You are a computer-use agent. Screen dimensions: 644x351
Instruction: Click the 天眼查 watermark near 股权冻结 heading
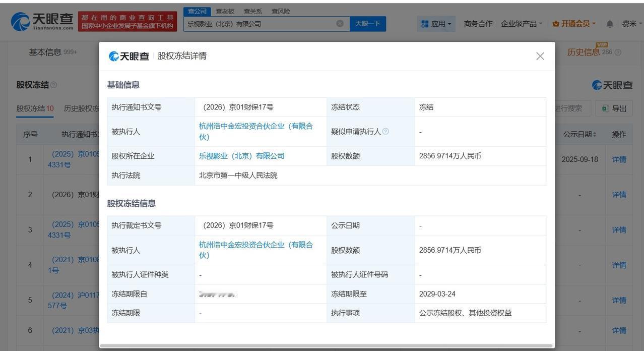coord(612,84)
